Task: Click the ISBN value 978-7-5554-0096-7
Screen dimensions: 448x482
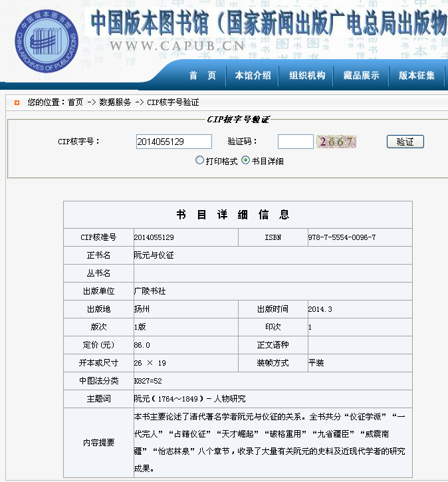Action: pyautogui.click(x=342, y=237)
